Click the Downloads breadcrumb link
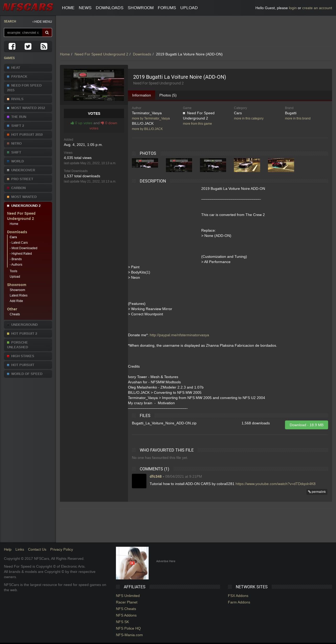This screenshot has height=644, width=336. [142, 54]
